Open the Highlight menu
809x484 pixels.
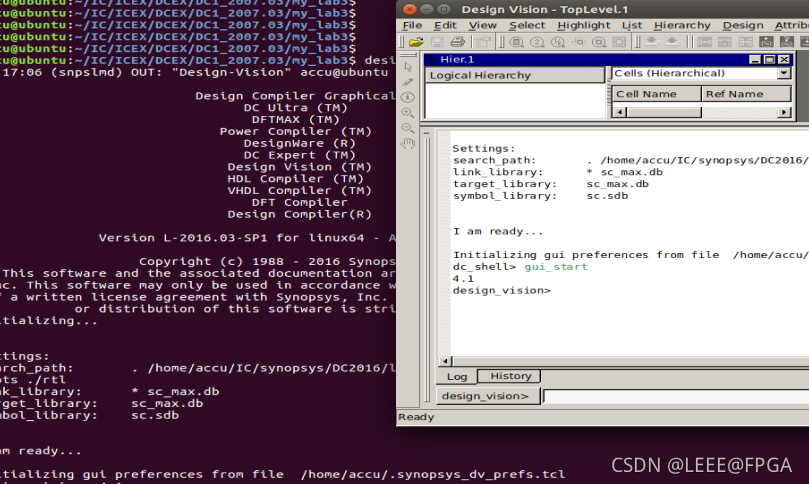tap(584, 25)
